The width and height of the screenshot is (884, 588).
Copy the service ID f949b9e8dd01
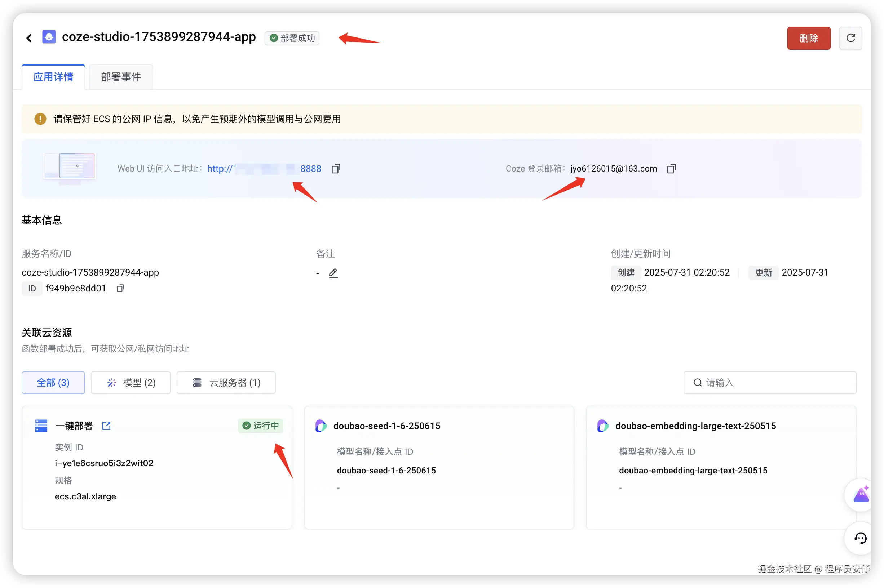[120, 288]
